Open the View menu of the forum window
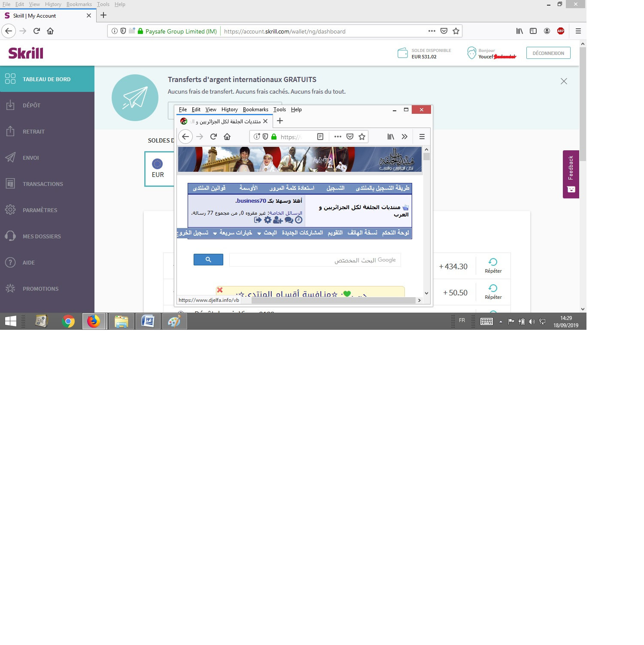Screen dimensions: 644x645 (211, 110)
